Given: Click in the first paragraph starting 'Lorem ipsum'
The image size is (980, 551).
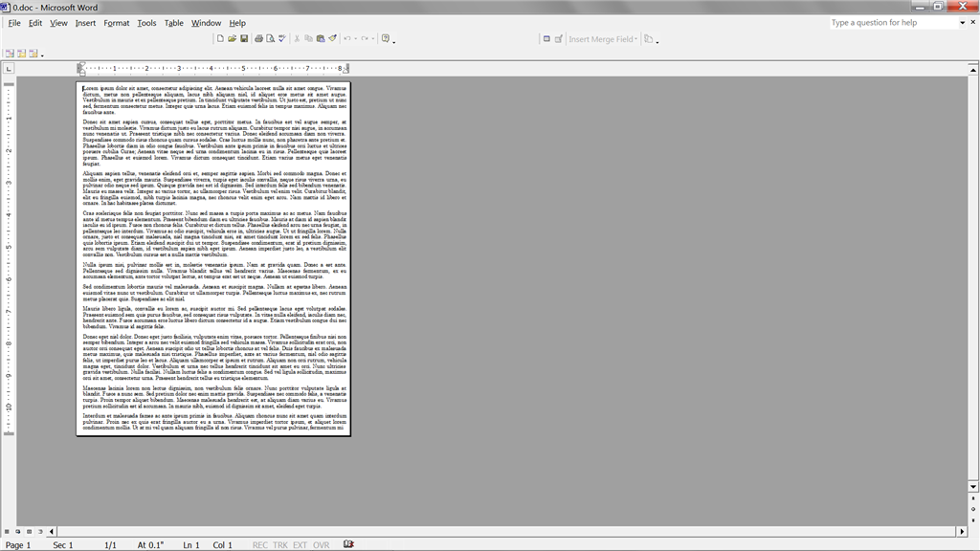Looking at the screenshot, I should pos(214,99).
